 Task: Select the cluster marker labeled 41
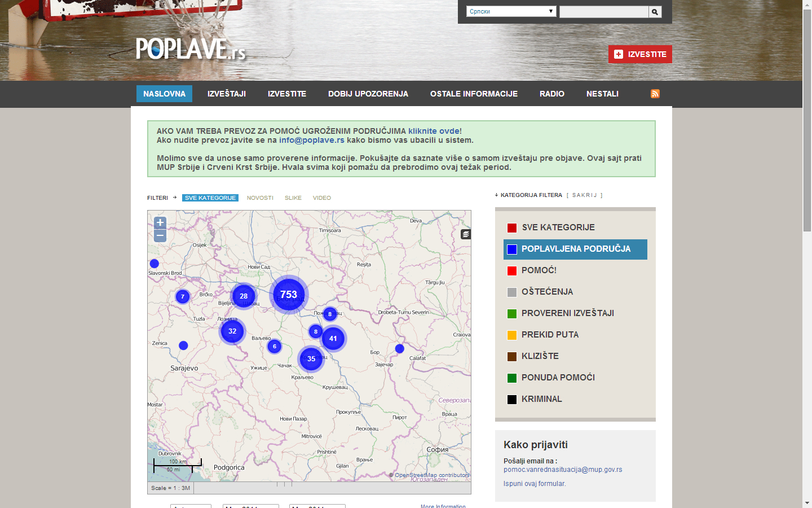[x=333, y=339]
